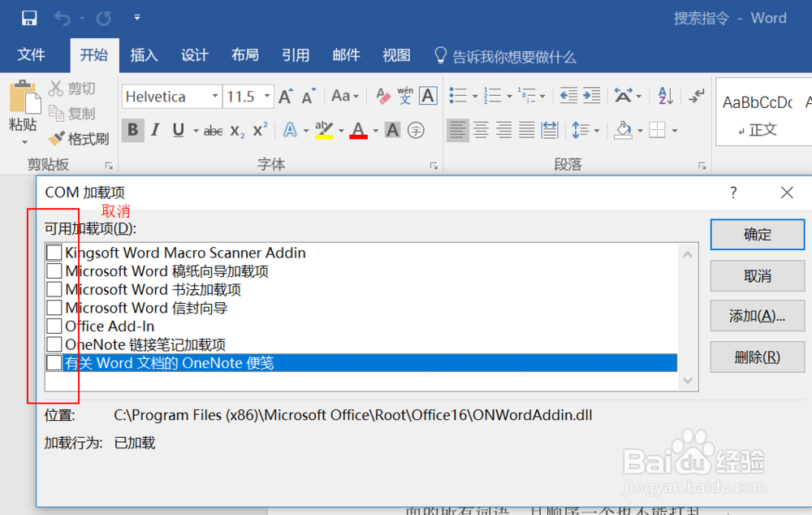Click the Character Shading gray A icon
Viewport: 812px width, 515px height.
(x=392, y=130)
